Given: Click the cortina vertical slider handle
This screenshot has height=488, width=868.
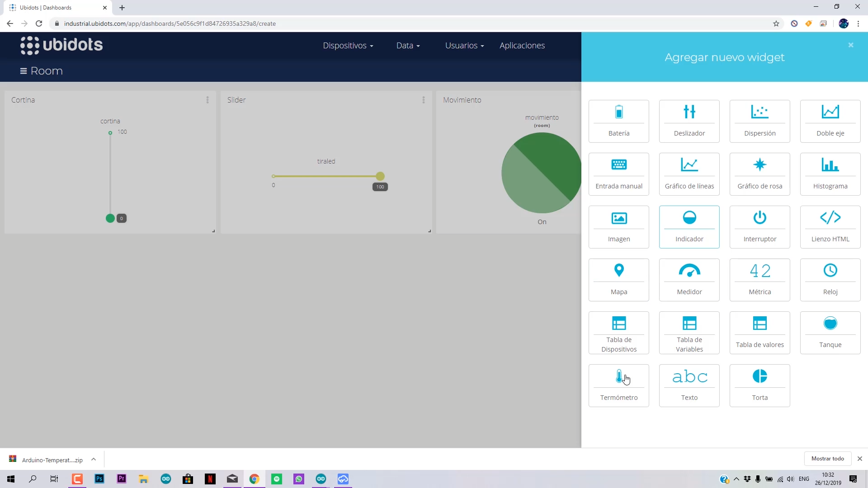Looking at the screenshot, I should point(110,218).
